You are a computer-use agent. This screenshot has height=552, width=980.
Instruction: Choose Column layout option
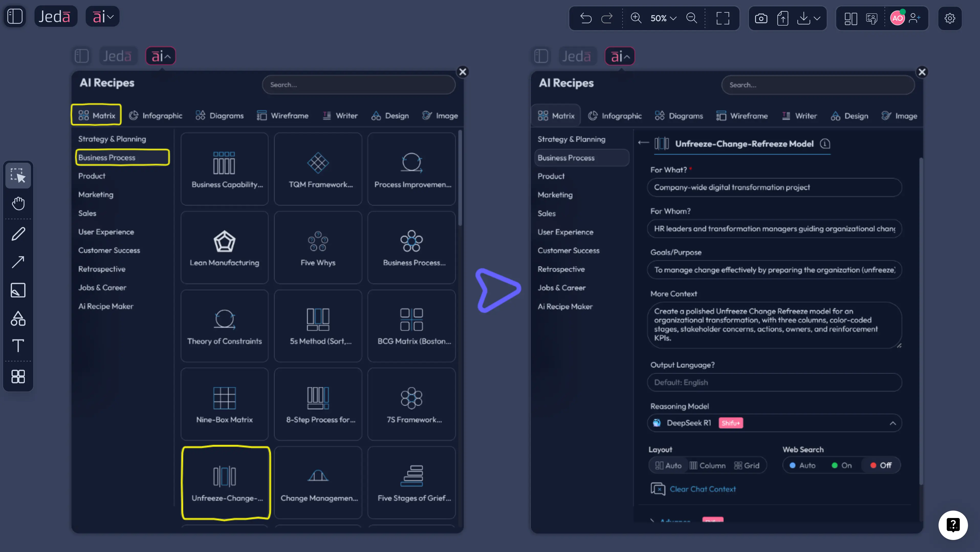point(707,465)
